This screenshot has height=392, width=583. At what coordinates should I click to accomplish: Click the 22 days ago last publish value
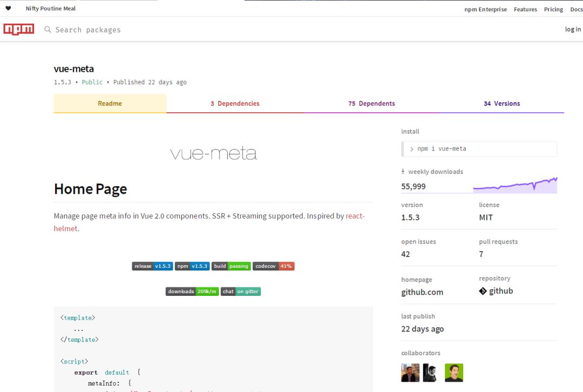click(422, 329)
